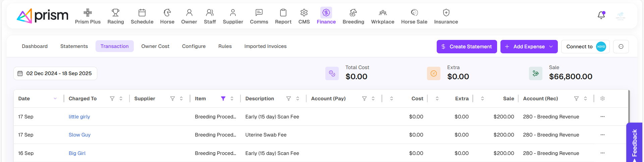Image resolution: width=644 pixels, height=162 pixels.
Task: Open table column settings gear
Action: click(602, 99)
